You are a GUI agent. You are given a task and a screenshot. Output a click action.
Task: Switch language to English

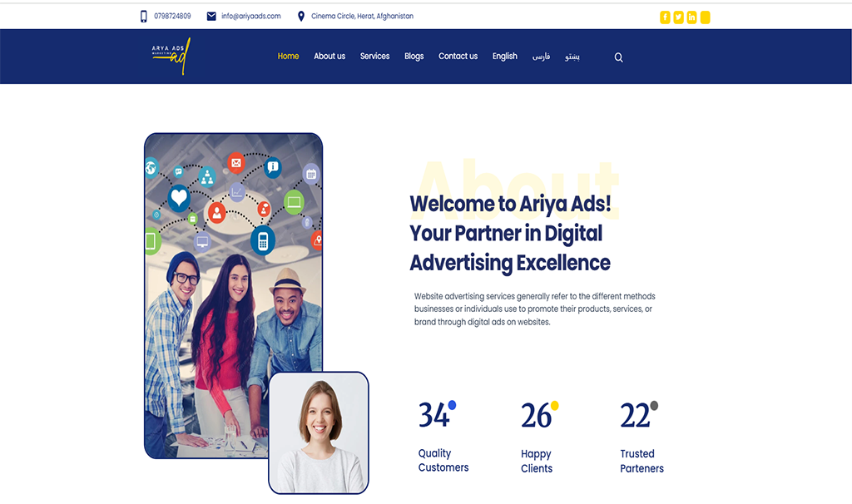pyautogui.click(x=505, y=56)
